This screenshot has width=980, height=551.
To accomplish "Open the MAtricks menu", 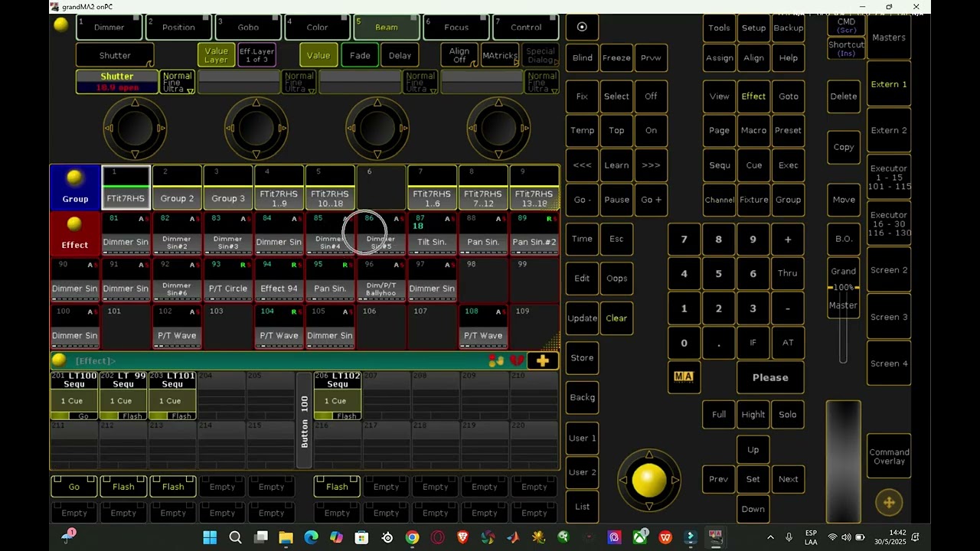I will pos(500,55).
